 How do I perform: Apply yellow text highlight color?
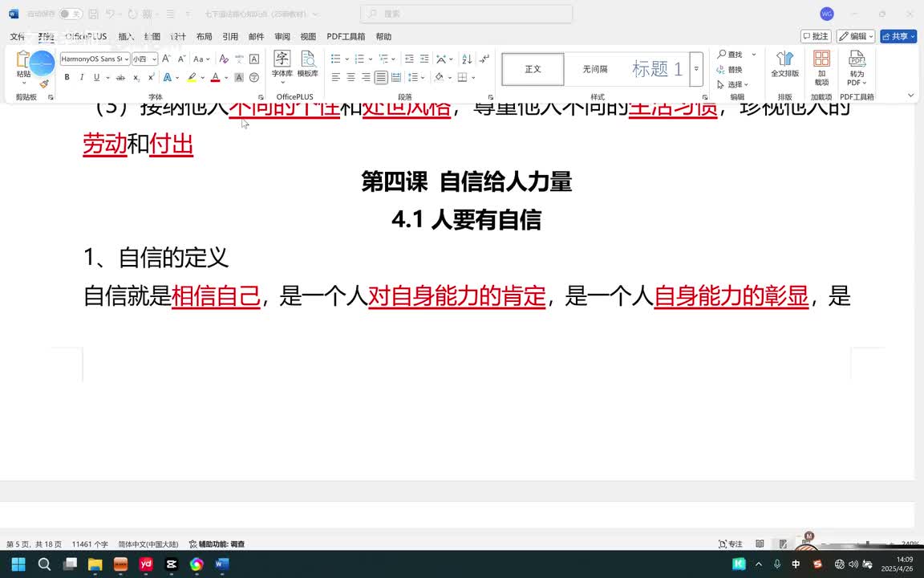[192, 77]
